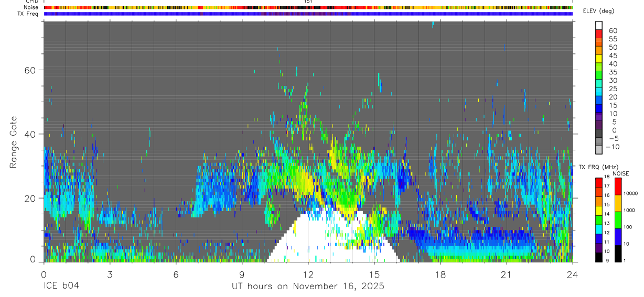The height and width of the screenshot is (297, 644).
Task: Select the orange 1000-10000 NOISE scale segment
Action: click(x=618, y=203)
